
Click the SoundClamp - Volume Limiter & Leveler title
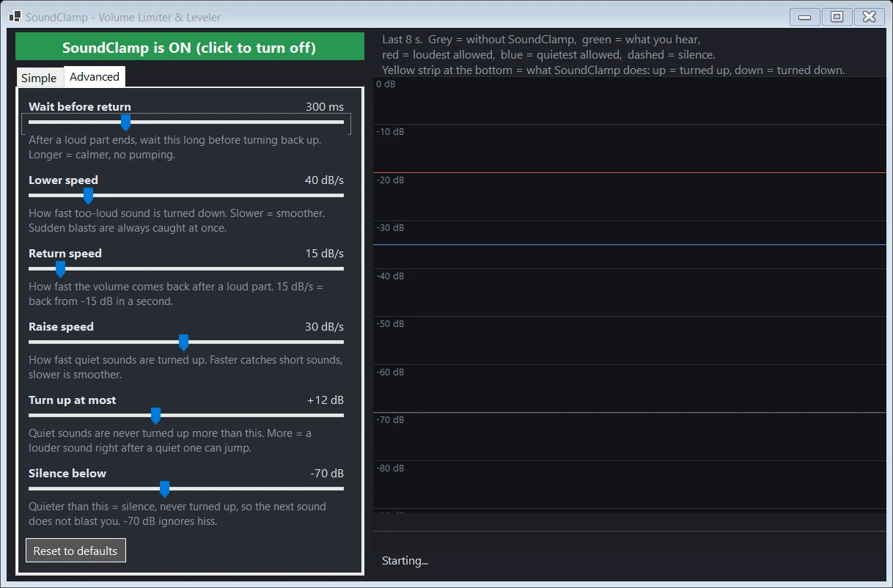123,17
